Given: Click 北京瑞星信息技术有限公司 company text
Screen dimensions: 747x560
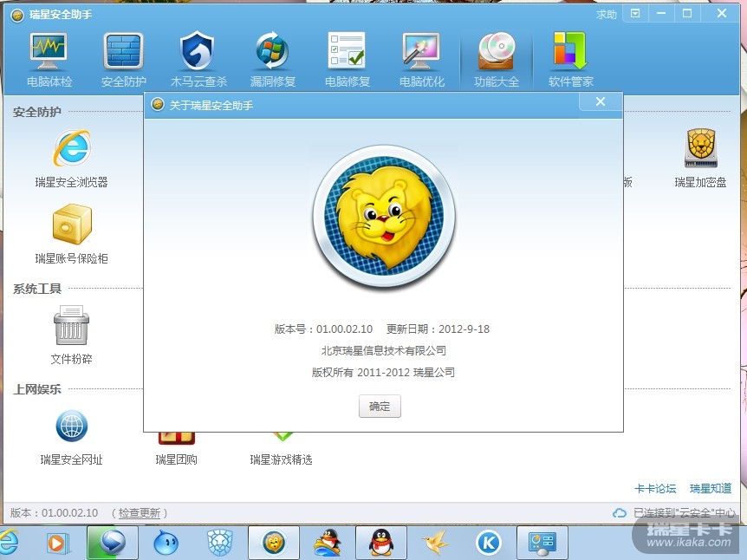Looking at the screenshot, I should coord(384,351).
